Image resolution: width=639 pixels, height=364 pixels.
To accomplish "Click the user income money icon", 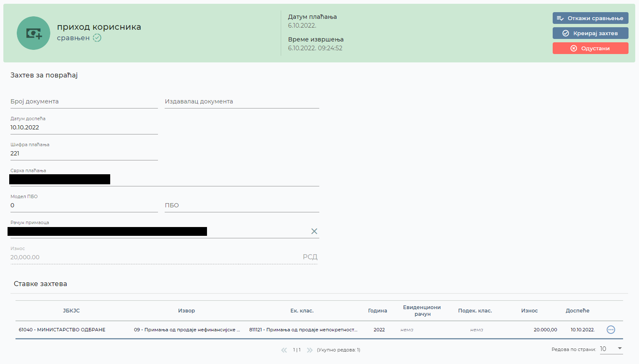I will click(x=34, y=33).
